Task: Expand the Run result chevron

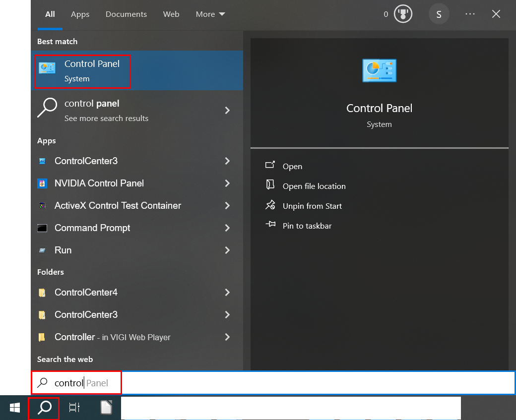Action: (x=227, y=250)
